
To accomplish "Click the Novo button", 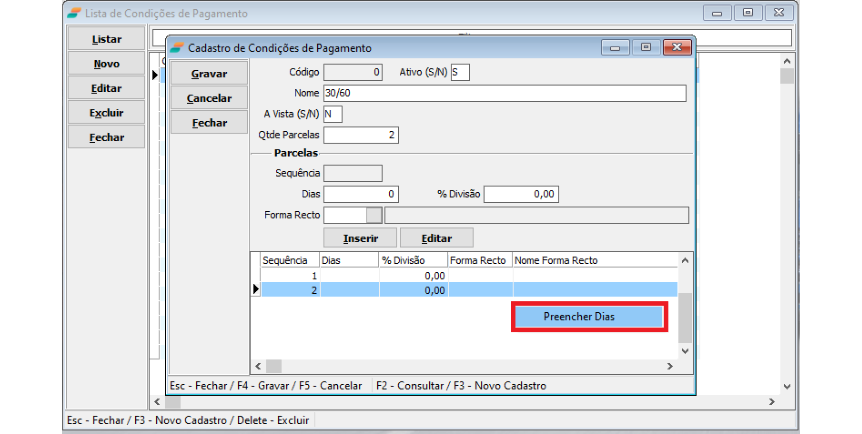I will coord(106,64).
